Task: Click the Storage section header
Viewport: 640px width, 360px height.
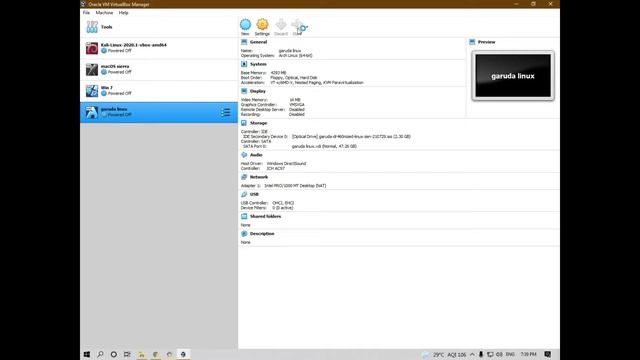Action: [258, 123]
